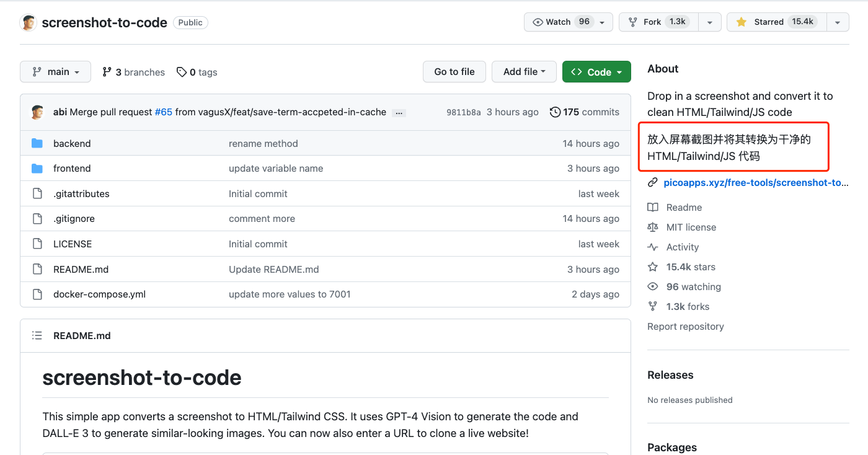Click the pulse icon beside Activity

click(652, 247)
